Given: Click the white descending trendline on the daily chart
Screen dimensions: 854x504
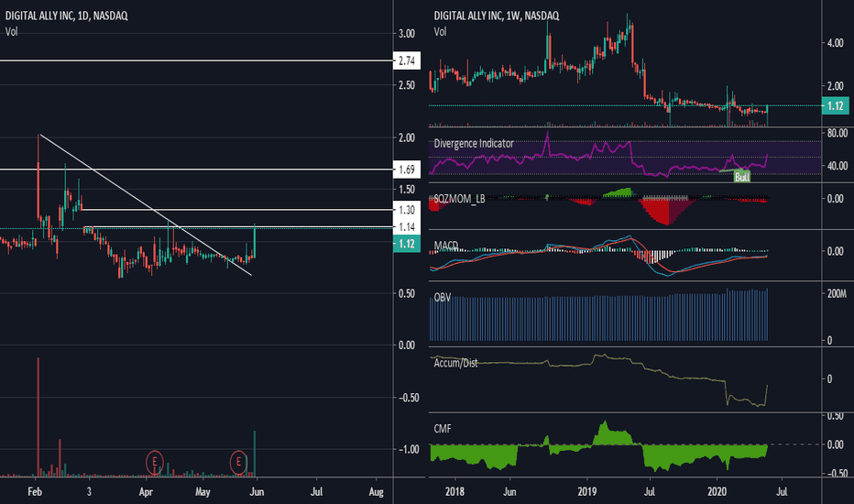Looking at the screenshot, I should coord(146,205).
